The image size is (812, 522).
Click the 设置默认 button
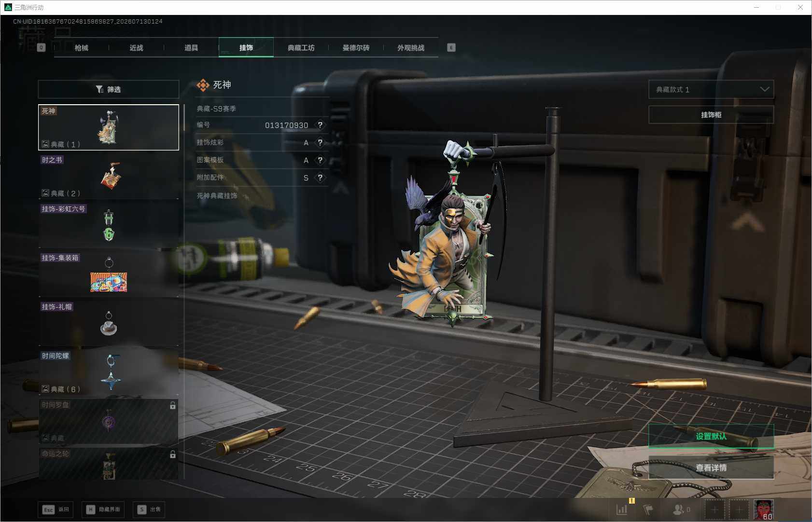point(711,436)
